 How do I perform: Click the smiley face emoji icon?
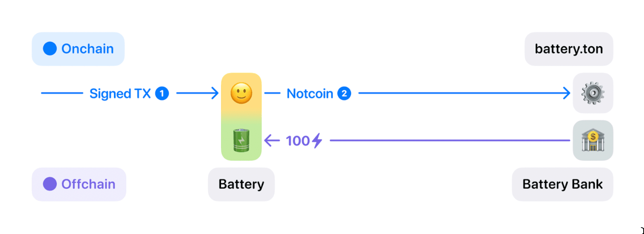[x=241, y=93]
